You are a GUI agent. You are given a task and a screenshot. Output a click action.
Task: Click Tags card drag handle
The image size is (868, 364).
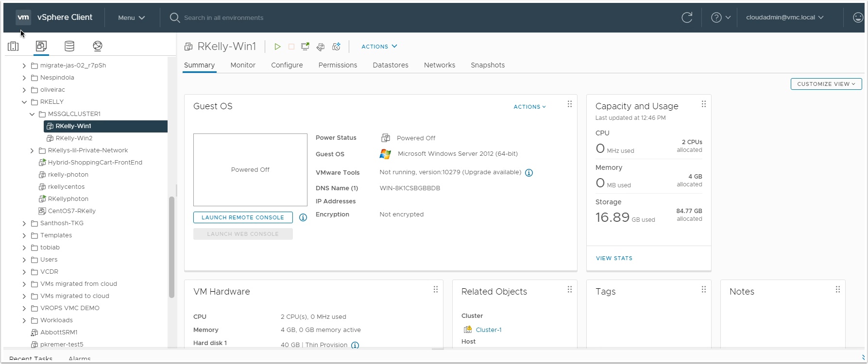704,290
